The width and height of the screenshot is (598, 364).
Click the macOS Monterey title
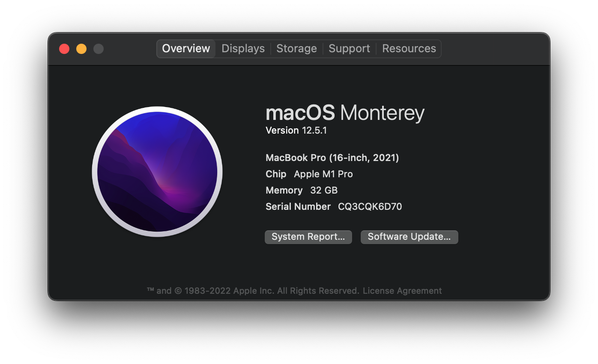[x=345, y=113]
